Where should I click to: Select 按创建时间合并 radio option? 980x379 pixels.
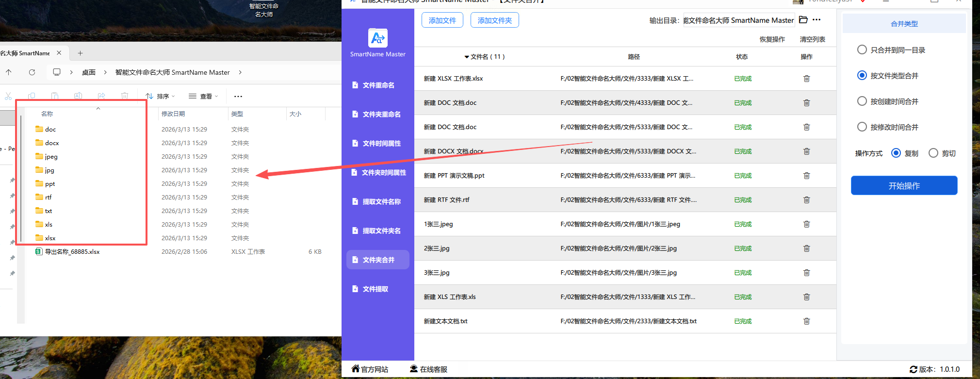coord(862,101)
